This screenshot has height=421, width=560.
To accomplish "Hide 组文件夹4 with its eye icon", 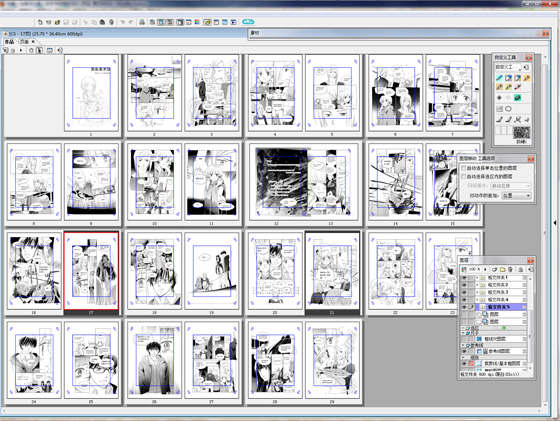I will coord(464,300).
